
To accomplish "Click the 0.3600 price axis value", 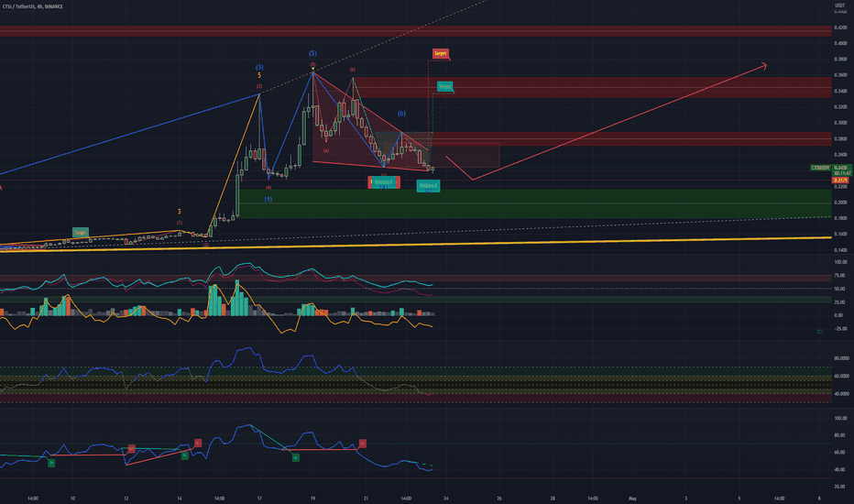I will pos(840,75).
